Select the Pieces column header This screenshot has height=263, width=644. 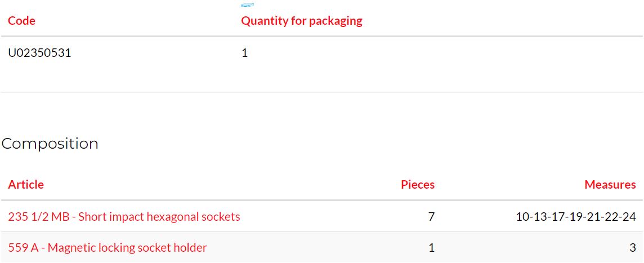pyautogui.click(x=418, y=185)
